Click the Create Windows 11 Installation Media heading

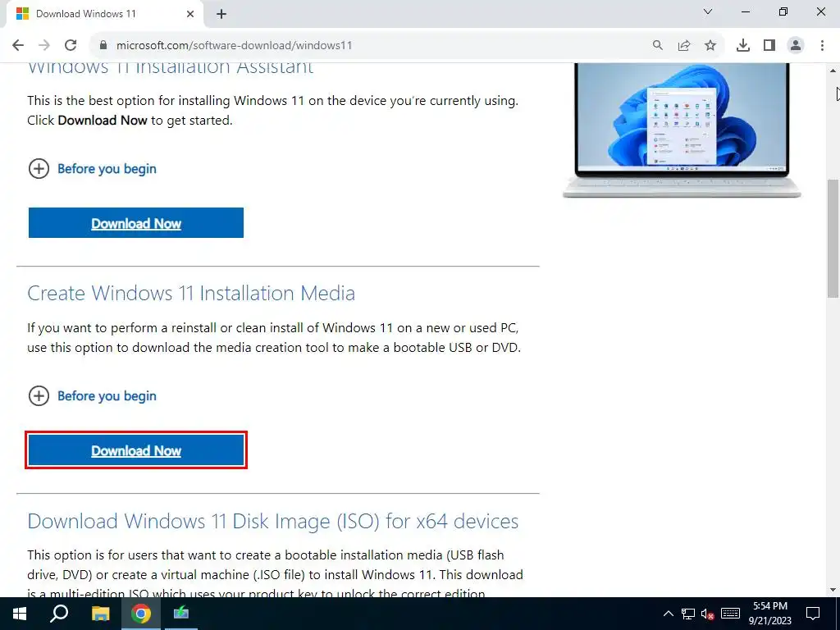pos(191,293)
